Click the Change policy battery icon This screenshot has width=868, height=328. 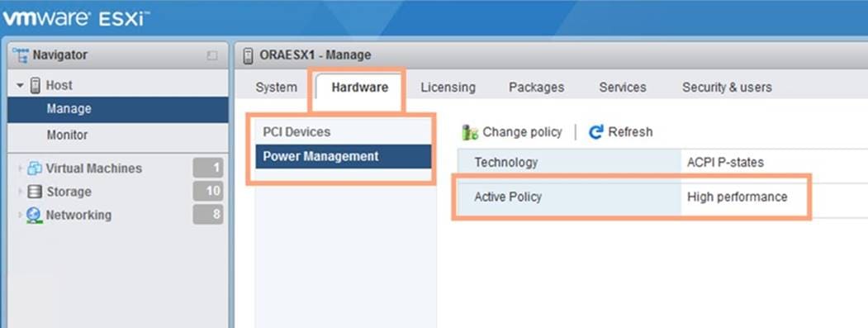coord(470,132)
